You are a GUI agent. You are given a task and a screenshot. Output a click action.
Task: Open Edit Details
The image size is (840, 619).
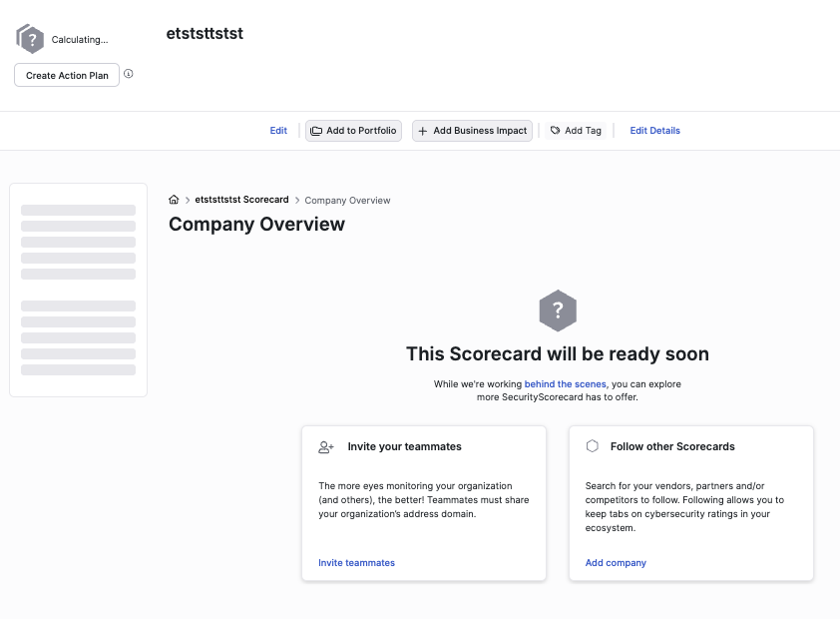[x=654, y=130]
